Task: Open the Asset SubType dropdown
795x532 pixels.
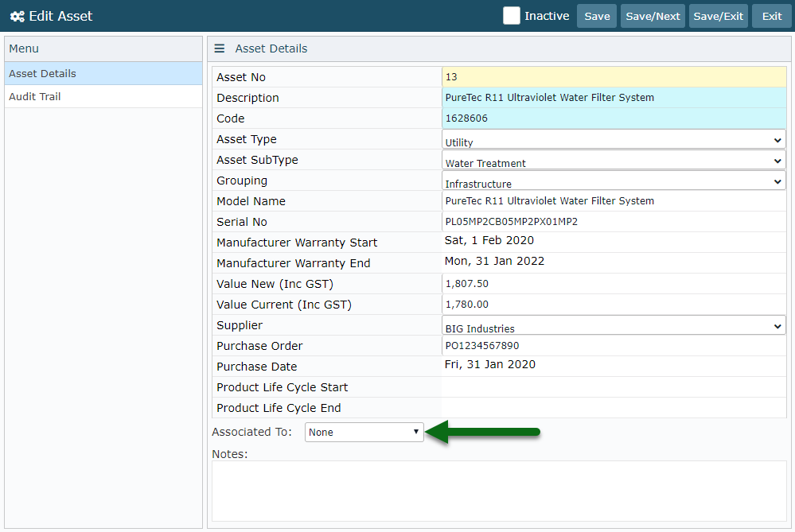Action: coord(614,160)
